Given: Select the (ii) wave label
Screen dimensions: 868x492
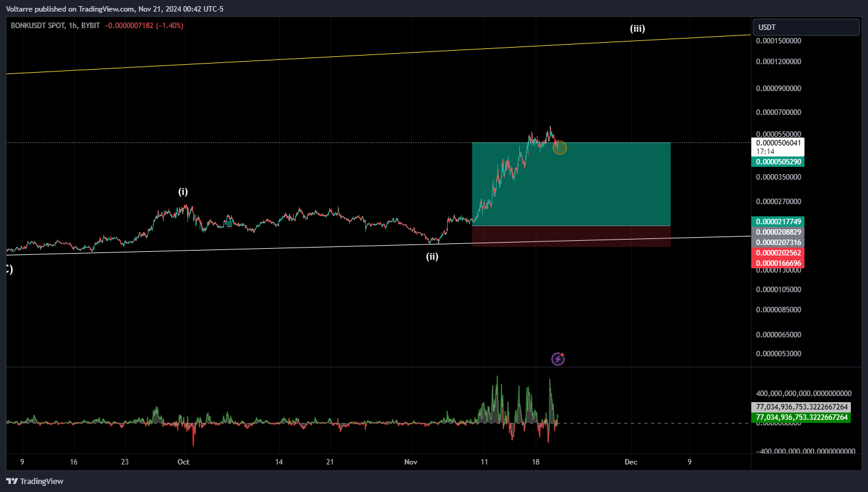Looking at the screenshot, I should coord(432,257).
